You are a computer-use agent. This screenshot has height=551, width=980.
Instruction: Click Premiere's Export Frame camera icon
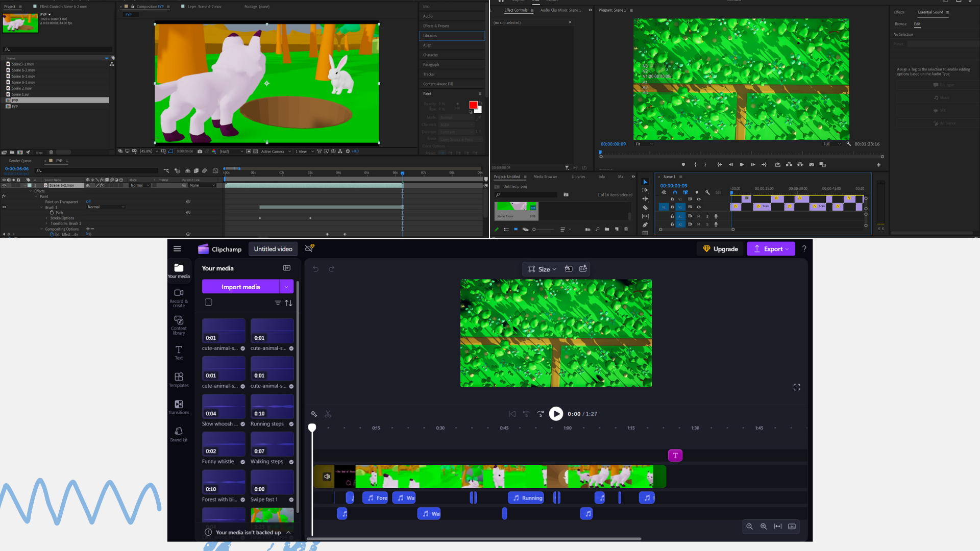[812, 165]
